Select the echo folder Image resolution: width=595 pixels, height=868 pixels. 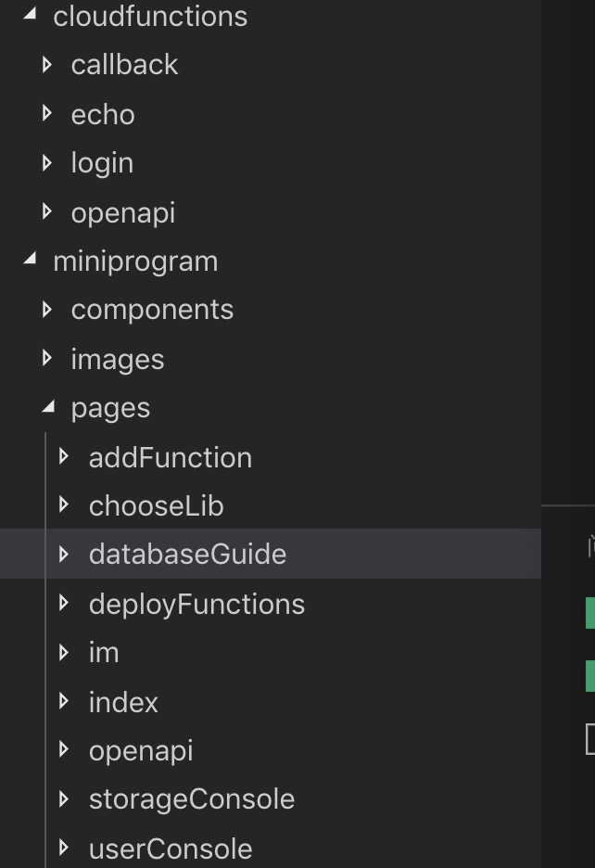click(103, 114)
